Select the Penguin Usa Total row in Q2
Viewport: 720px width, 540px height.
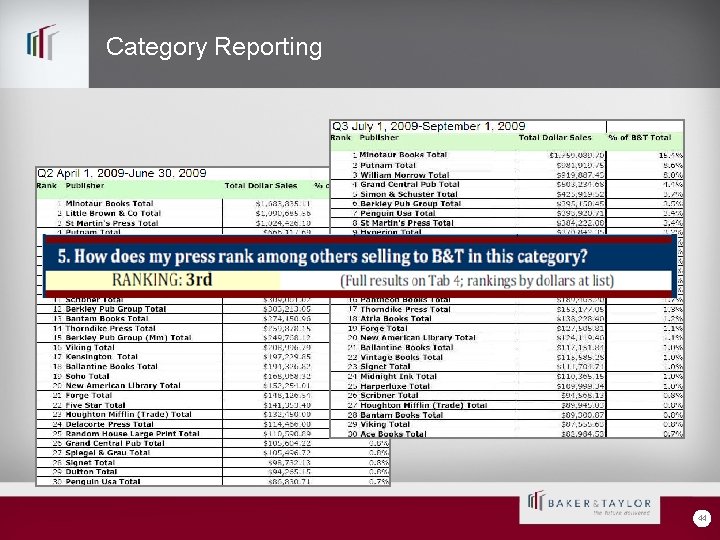(x=213, y=482)
